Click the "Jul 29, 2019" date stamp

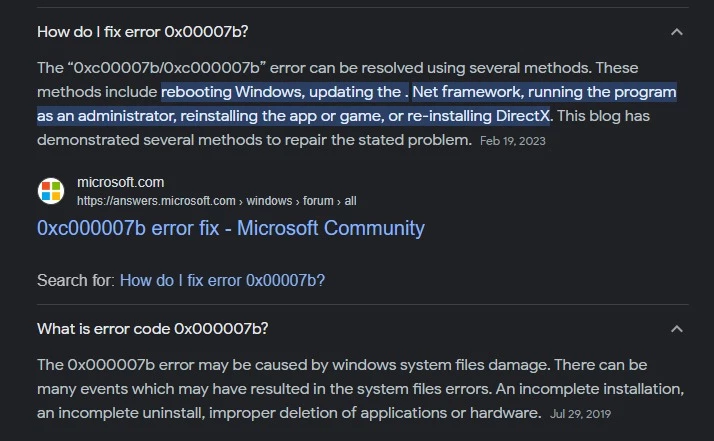pos(581,414)
